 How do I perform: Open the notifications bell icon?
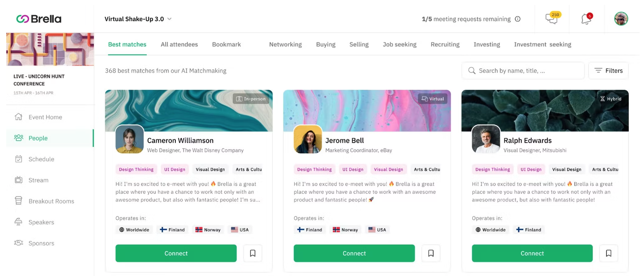click(x=586, y=19)
